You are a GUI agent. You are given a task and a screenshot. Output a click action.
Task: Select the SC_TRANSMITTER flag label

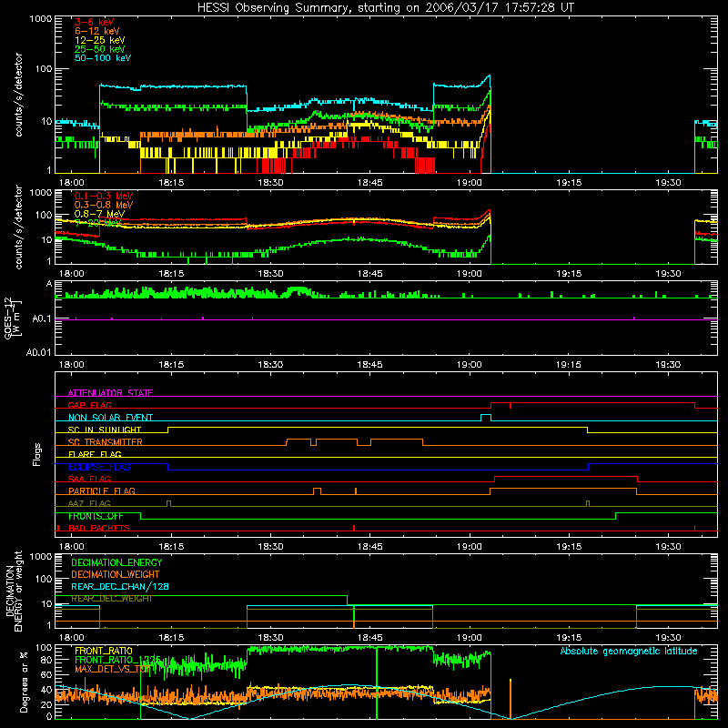(x=106, y=442)
